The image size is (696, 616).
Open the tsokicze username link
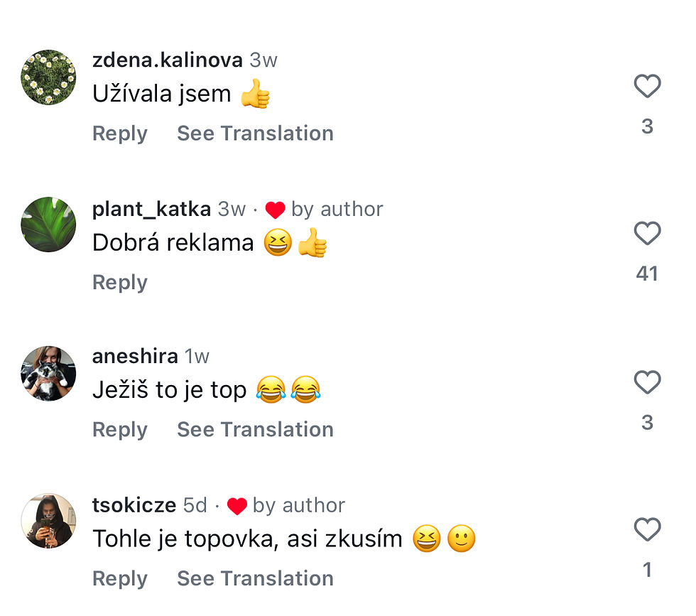pyautogui.click(x=134, y=505)
